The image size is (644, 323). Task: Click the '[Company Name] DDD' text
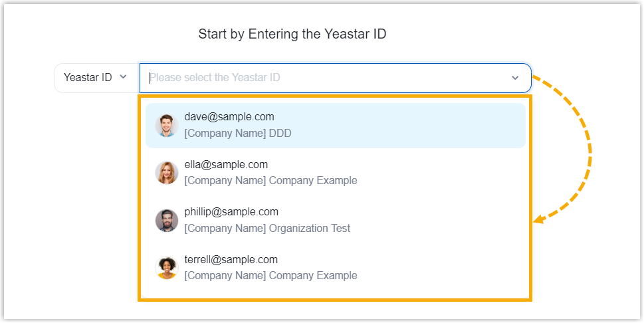pos(238,134)
